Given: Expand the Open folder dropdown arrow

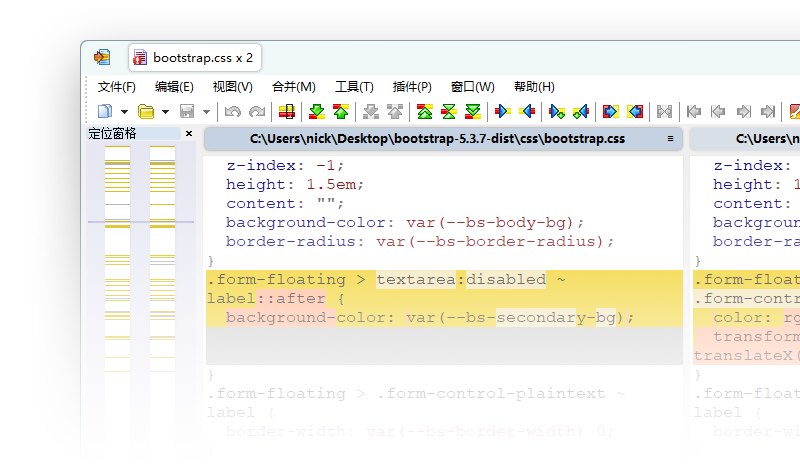Looking at the screenshot, I should [165, 111].
